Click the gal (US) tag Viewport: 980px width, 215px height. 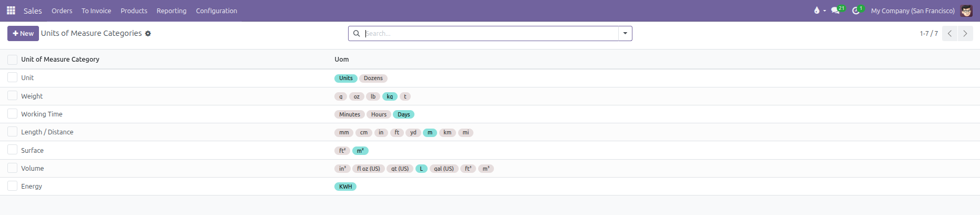tap(444, 169)
